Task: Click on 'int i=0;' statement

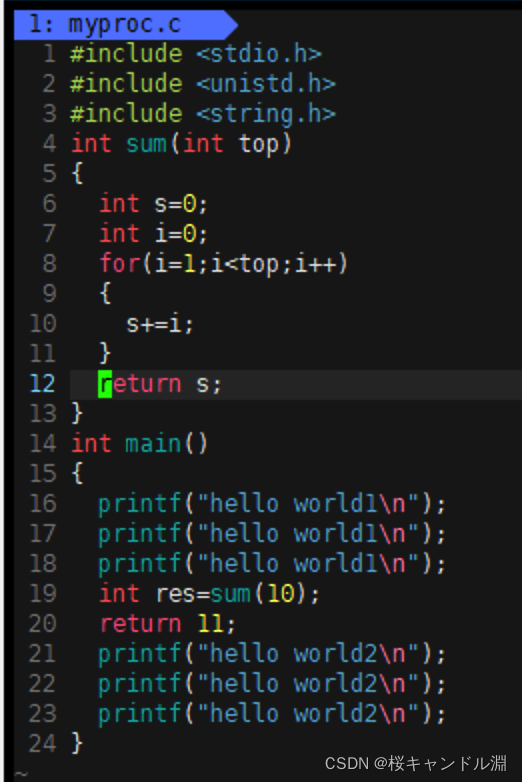Action: pos(153,234)
